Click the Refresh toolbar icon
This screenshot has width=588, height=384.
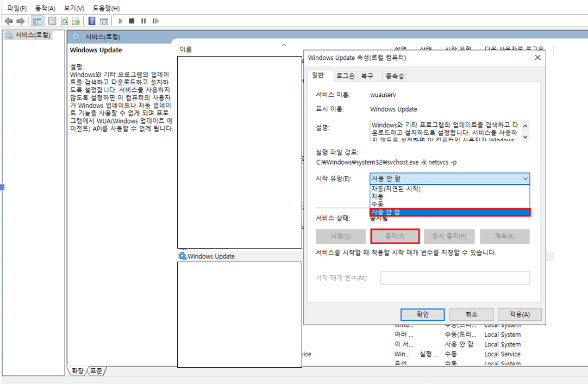point(65,21)
